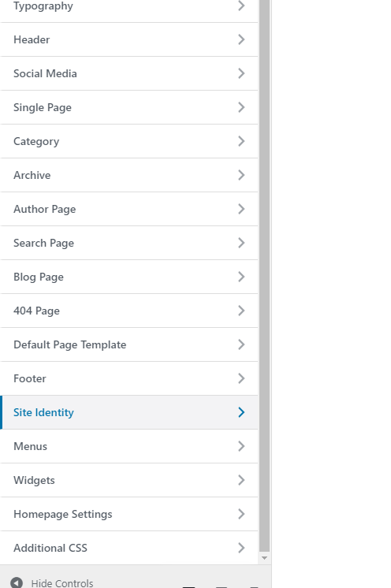
Task: Click the 404 Page arrow icon
Action: click(x=241, y=311)
